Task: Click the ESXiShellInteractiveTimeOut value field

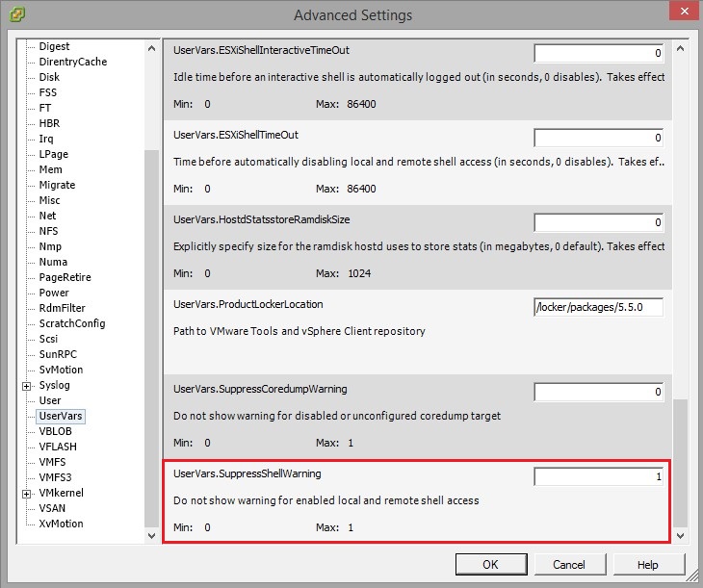Action: (598, 54)
